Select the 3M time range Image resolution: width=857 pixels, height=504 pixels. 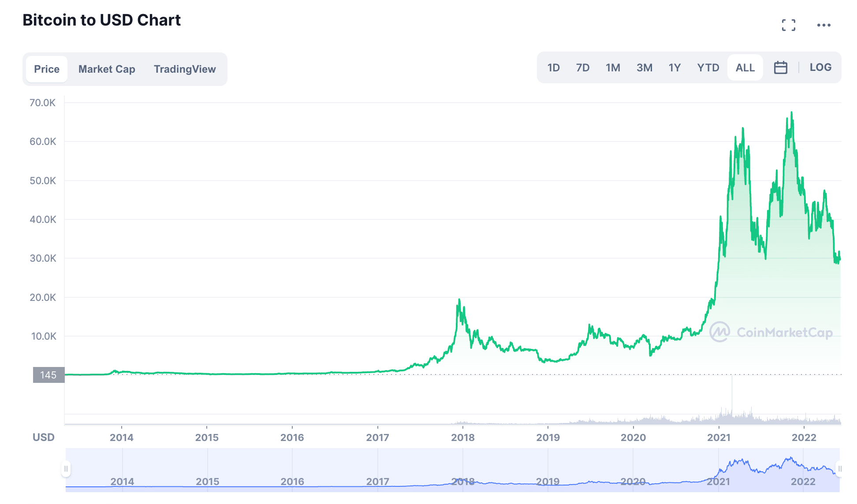tap(644, 68)
